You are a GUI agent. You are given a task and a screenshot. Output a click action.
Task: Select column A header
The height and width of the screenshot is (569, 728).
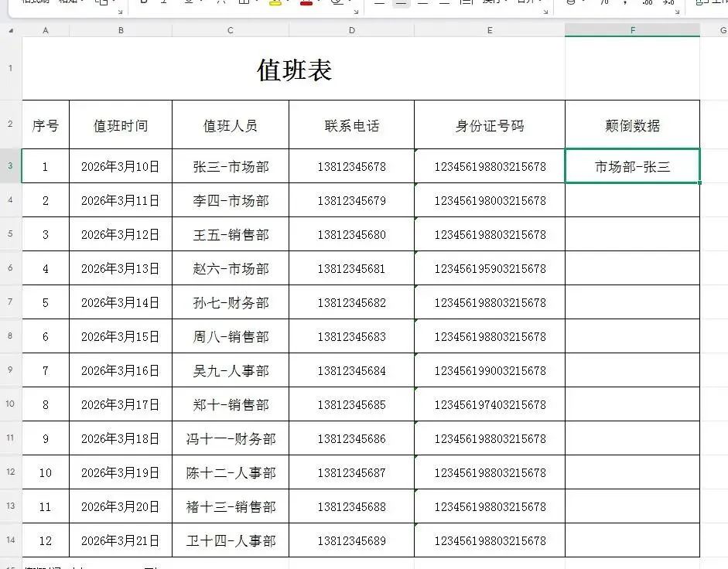click(46, 30)
